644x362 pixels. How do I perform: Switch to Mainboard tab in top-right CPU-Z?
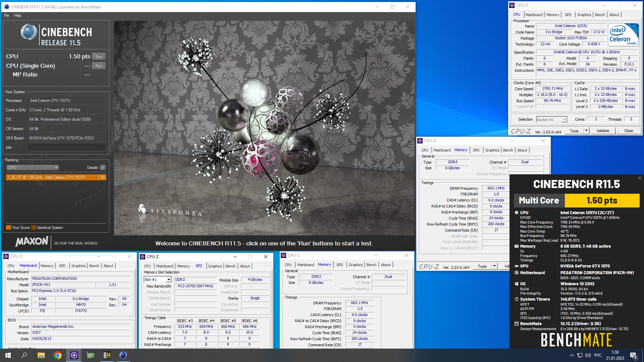pyautogui.click(x=534, y=15)
